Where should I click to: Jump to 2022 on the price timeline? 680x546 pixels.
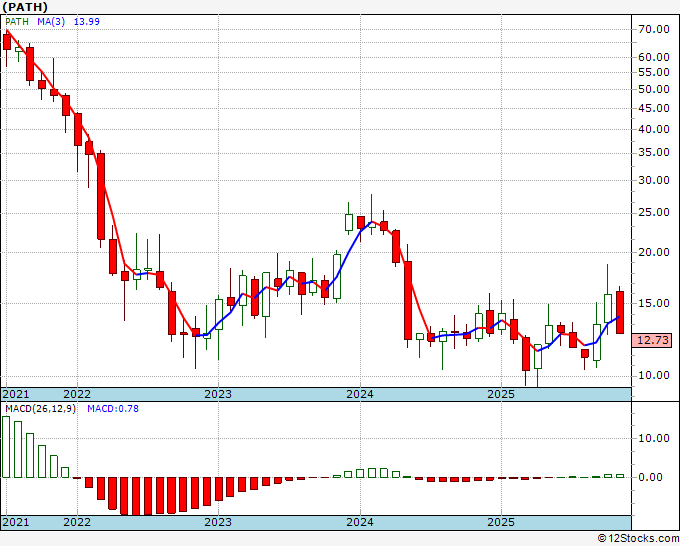pos(76,394)
